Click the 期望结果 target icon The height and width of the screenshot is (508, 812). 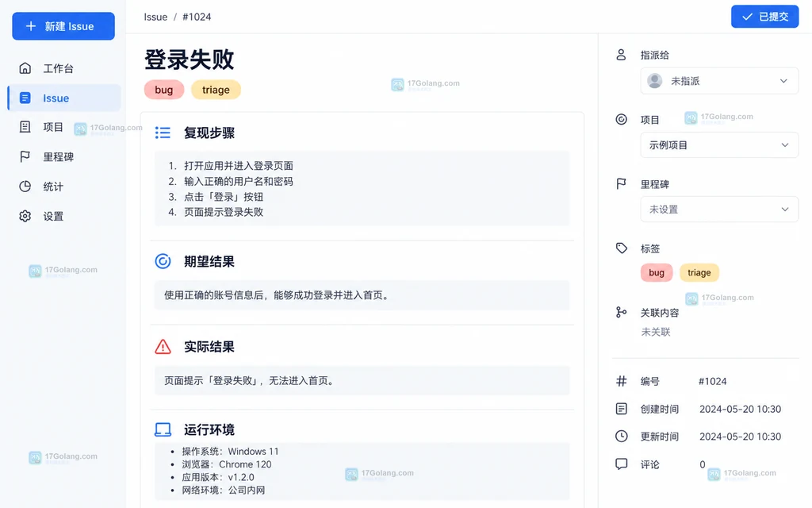click(x=163, y=261)
